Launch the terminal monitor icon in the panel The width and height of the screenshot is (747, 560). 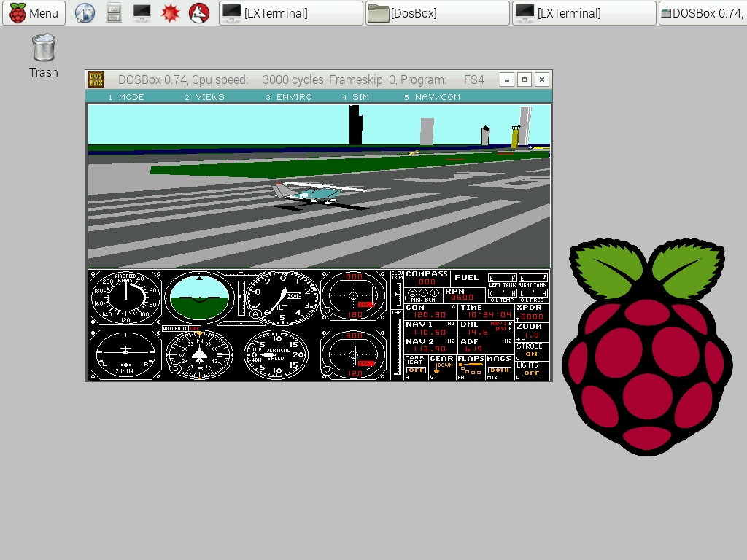(x=142, y=13)
